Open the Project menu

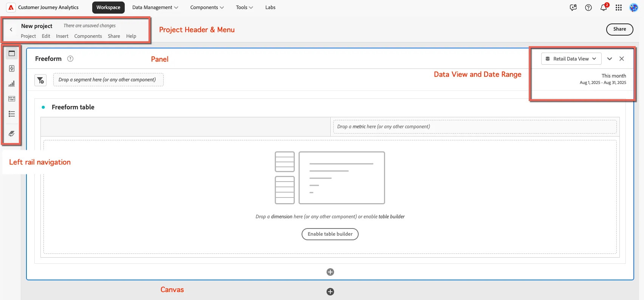point(28,36)
